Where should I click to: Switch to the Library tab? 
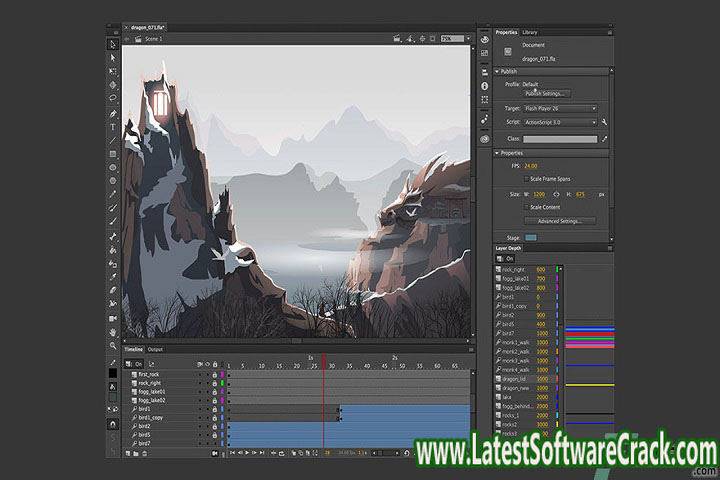[x=529, y=32]
